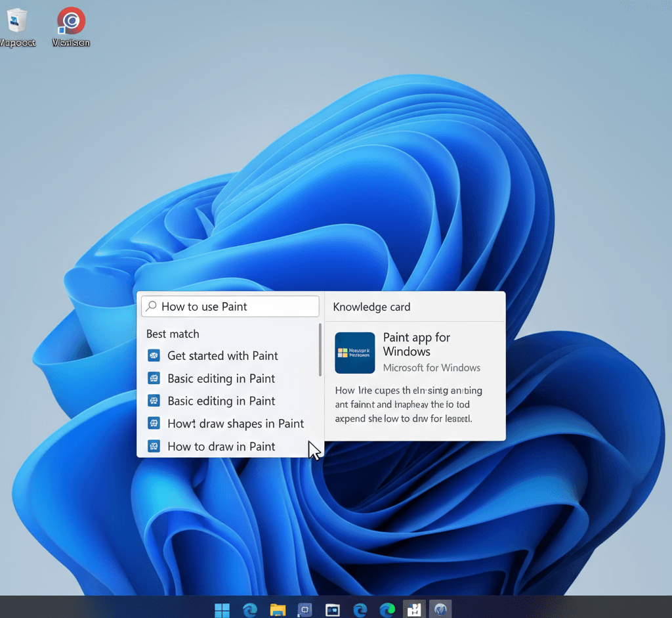Select 'Get started with Paint' result
The width and height of the screenshot is (672, 618).
tap(222, 356)
